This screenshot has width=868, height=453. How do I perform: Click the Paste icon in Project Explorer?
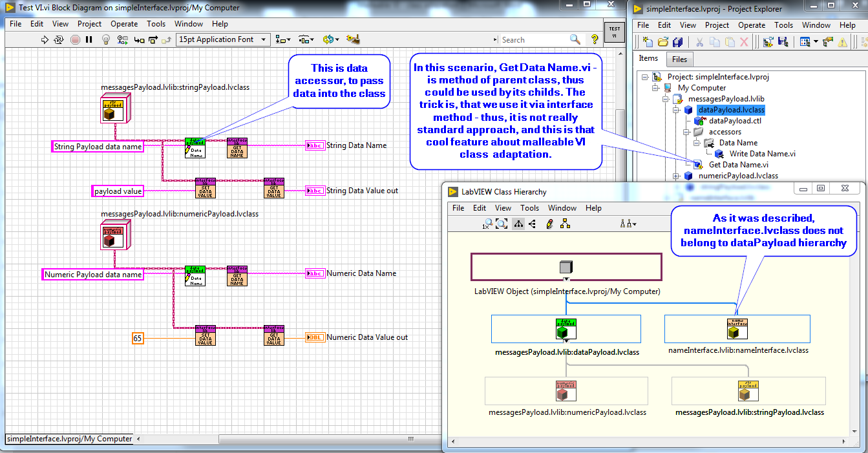(730, 42)
